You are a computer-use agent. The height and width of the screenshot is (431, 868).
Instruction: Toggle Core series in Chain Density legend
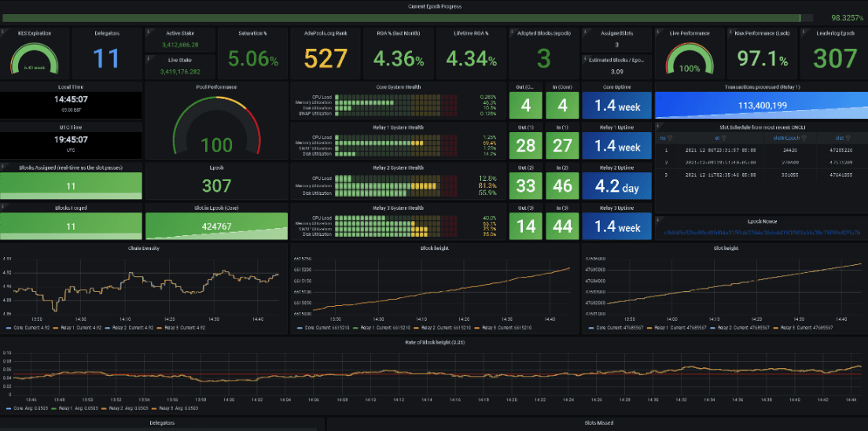coord(28,327)
